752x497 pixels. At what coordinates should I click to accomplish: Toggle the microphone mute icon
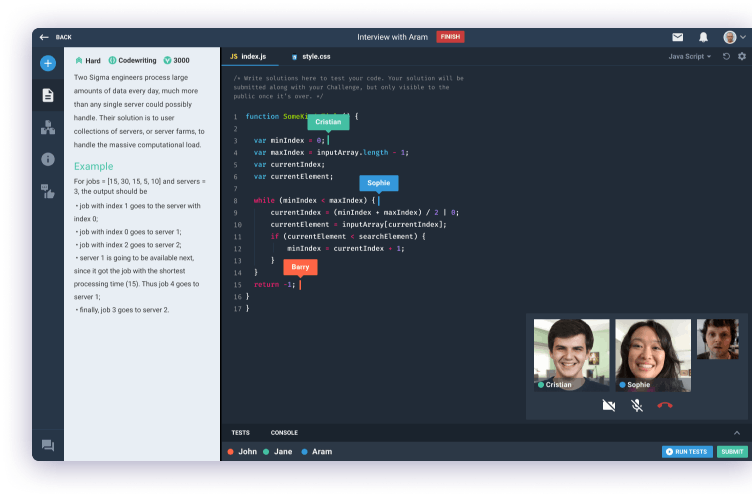click(x=636, y=406)
